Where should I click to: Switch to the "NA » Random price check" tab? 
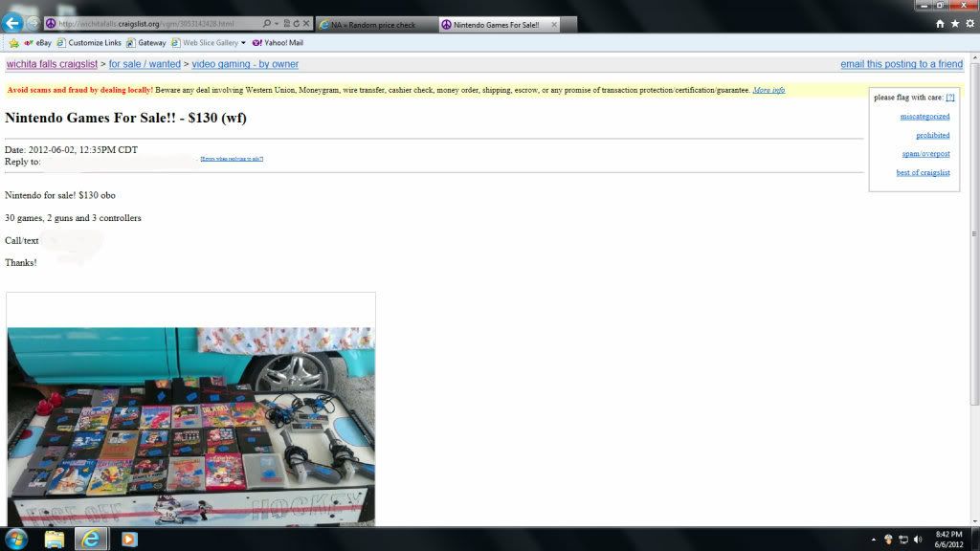[x=373, y=24]
